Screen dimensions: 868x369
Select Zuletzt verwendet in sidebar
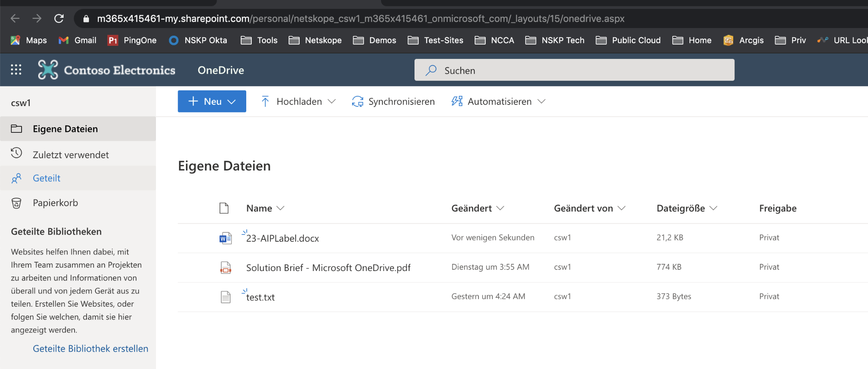click(x=71, y=155)
